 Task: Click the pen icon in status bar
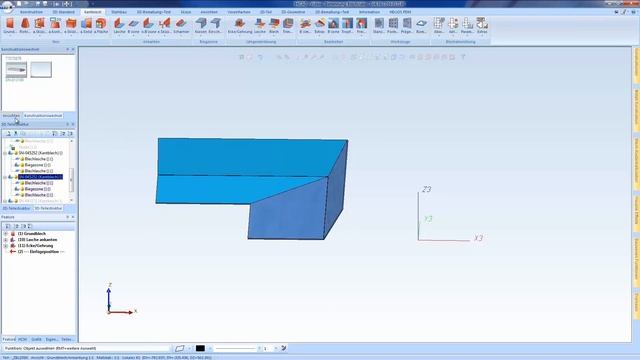pos(284,348)
